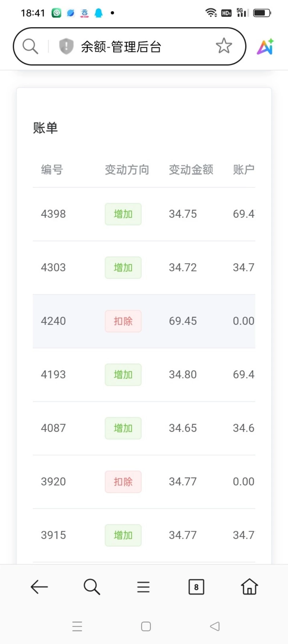Click the 扣除 tag in row 3920
The image size is (288, 644).
tap(123, 481)
